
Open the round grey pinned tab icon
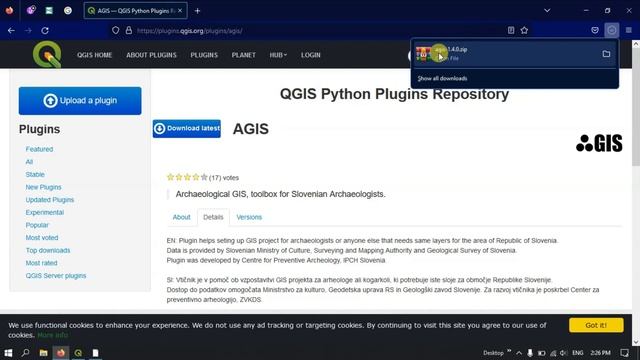68,11
